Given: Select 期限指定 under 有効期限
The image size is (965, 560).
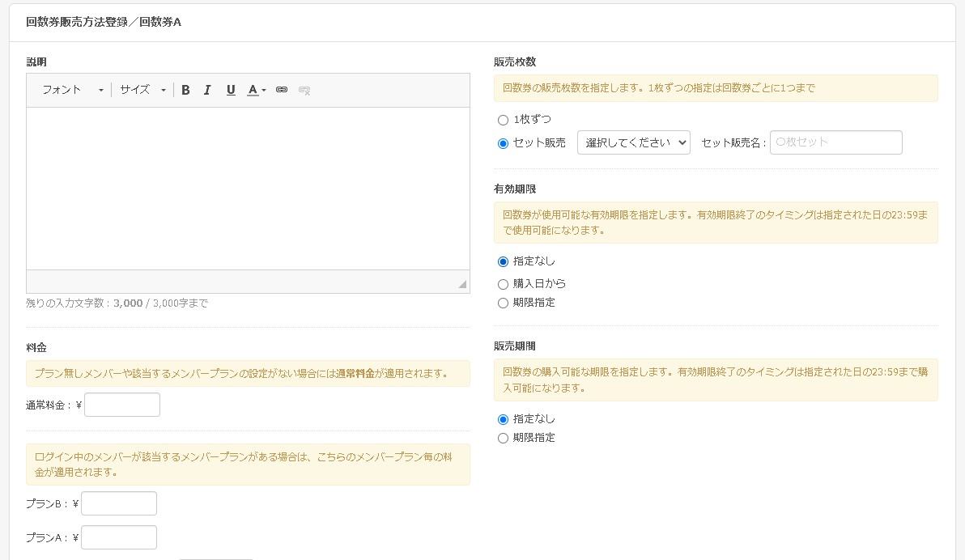Looking at the screenshot, I should point(503,303).
